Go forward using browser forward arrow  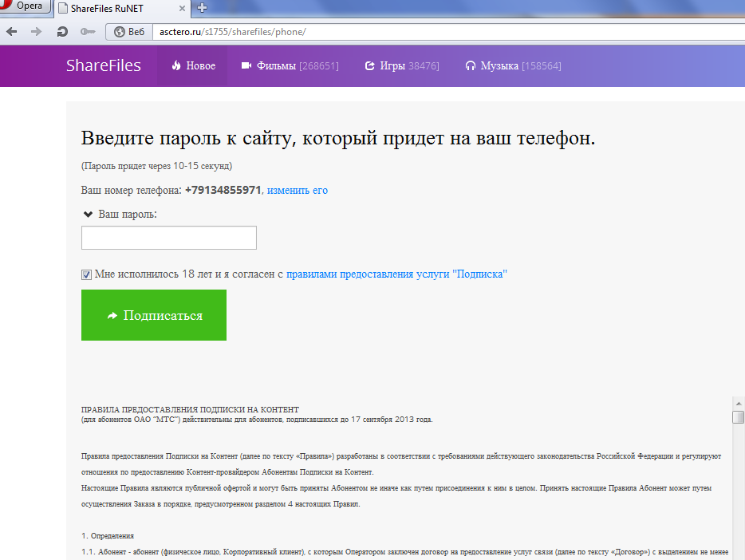pos(36,32)
